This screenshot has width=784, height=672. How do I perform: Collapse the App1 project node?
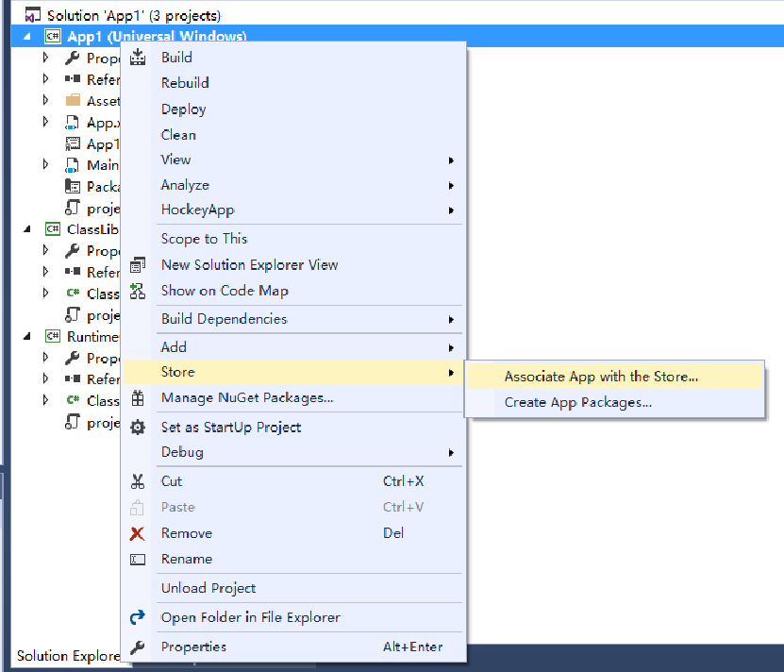coord(27,37)
